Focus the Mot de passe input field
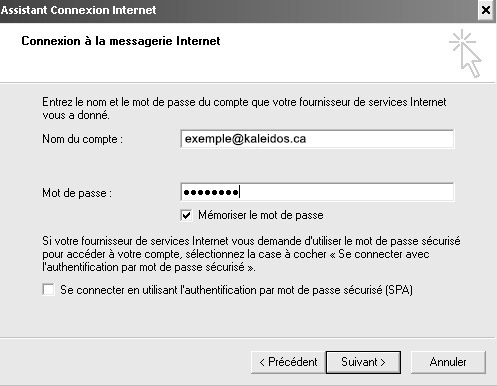The image size is (497, 386). [317, 192]
